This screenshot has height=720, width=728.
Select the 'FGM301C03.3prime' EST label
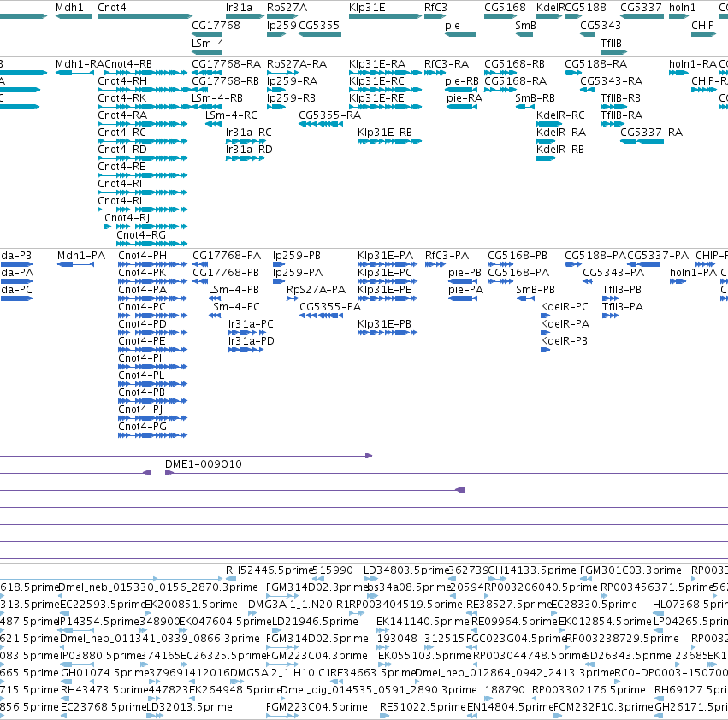630,570
